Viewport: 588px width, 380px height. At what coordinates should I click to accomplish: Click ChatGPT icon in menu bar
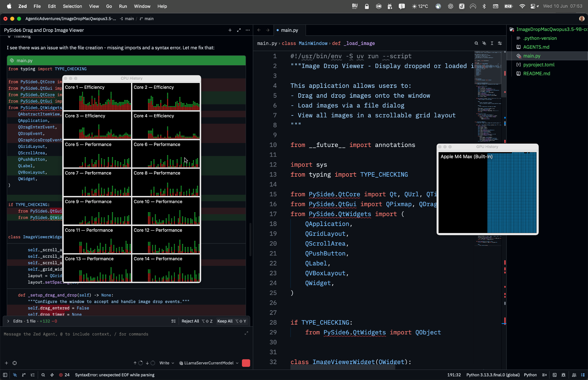(450, 6)
